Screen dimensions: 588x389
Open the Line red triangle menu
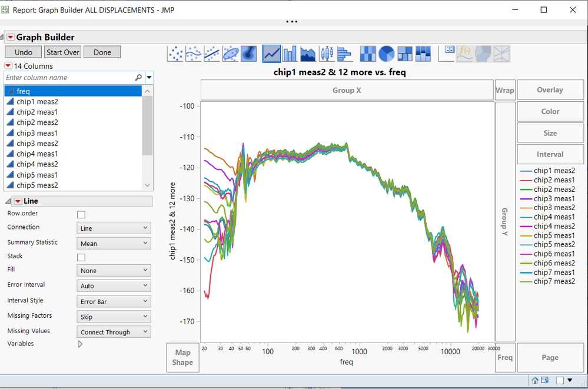[x=18, y=201]
